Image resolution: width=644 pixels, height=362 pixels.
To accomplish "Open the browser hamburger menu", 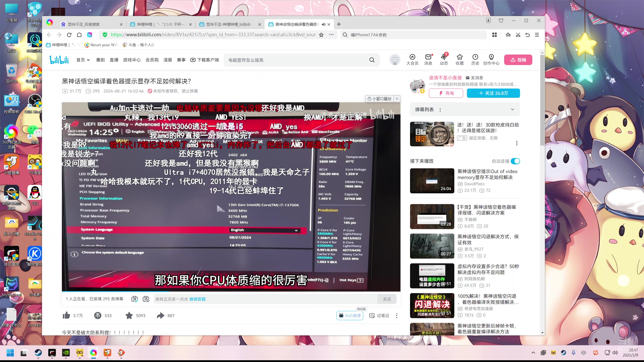I will pos(537,35).
